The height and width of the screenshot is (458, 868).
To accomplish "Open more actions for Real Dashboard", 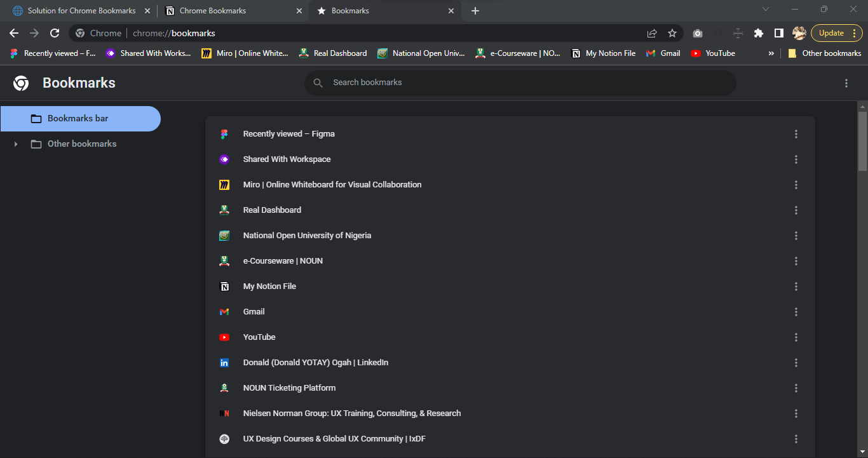I will click(x=796, y=210).
